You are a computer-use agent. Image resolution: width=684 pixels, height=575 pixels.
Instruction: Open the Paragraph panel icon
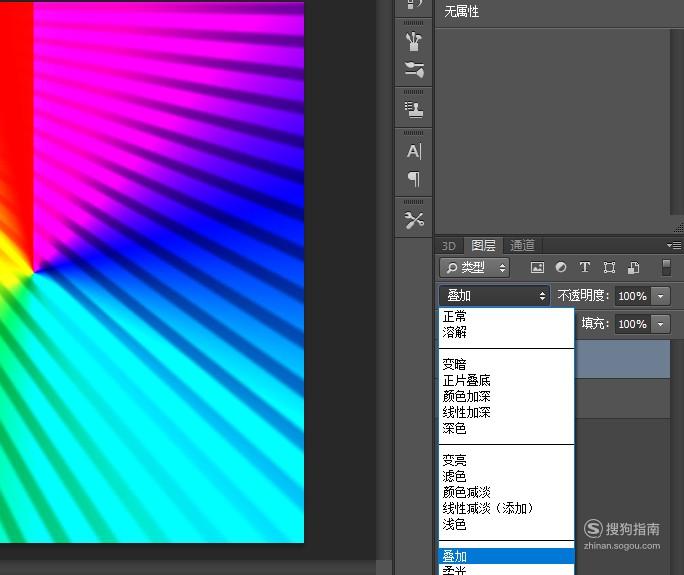click(414, 179)
